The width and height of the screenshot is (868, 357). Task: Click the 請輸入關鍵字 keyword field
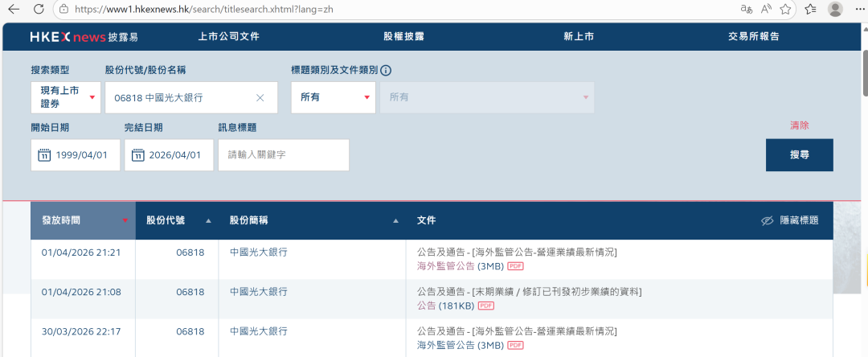284,155
